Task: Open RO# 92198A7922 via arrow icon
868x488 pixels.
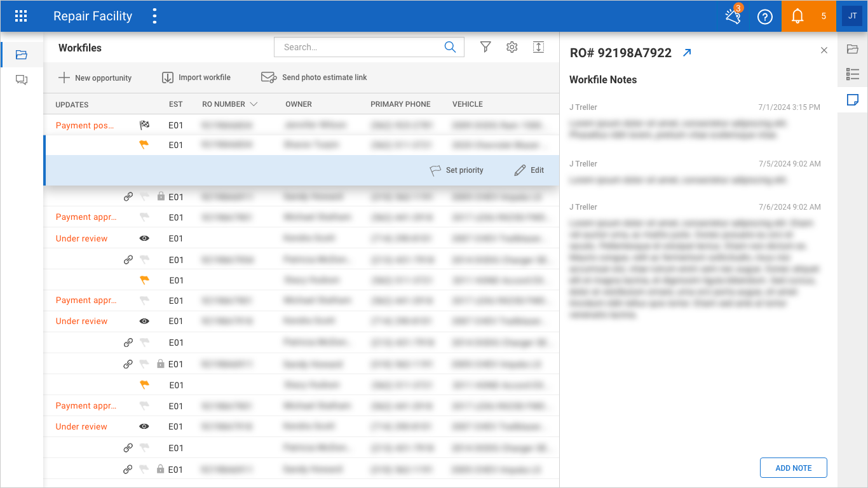Action: coord(686,53)
